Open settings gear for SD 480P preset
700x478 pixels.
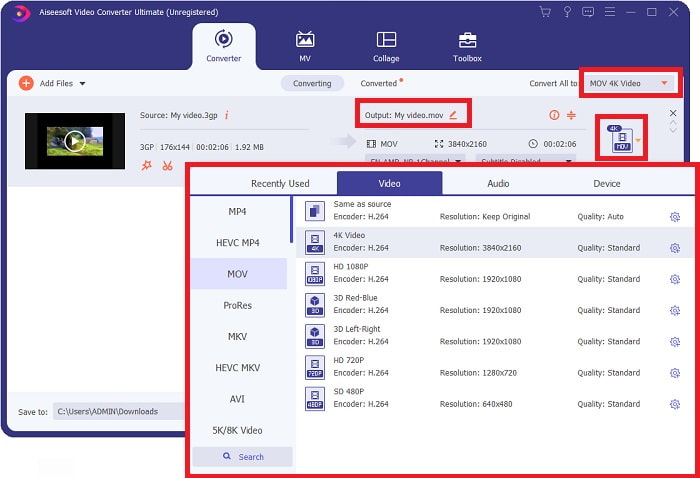point(675,404)
